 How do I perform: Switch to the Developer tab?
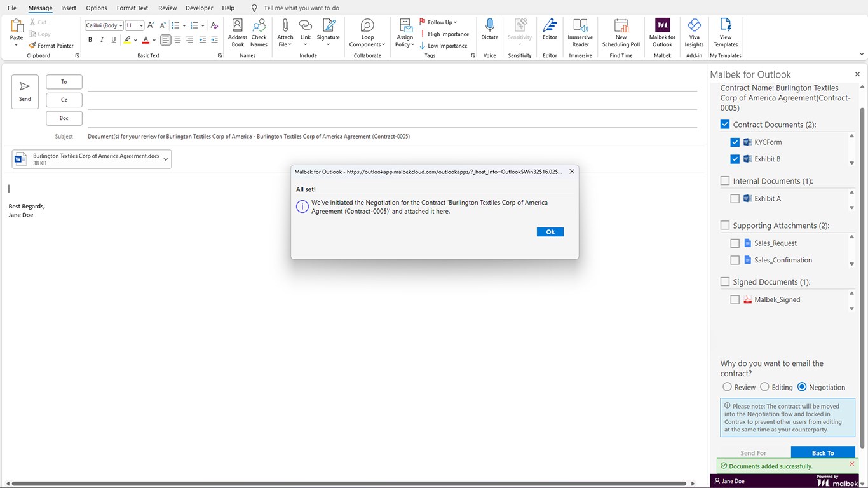(x=200, y=8)
